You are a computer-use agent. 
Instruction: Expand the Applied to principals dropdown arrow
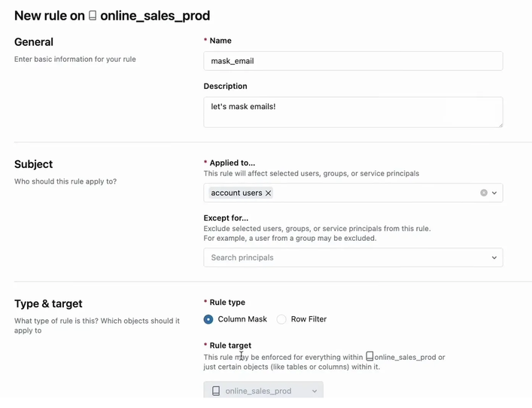494,193
